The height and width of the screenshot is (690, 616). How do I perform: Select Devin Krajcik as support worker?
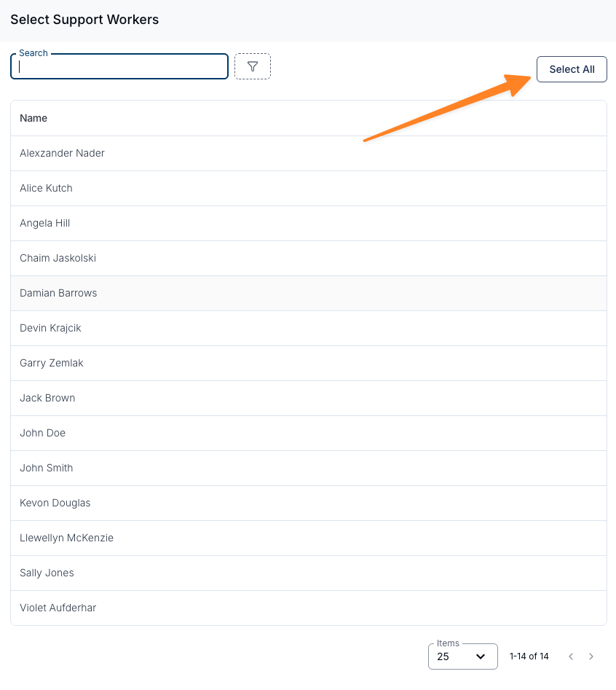[309, 329]
